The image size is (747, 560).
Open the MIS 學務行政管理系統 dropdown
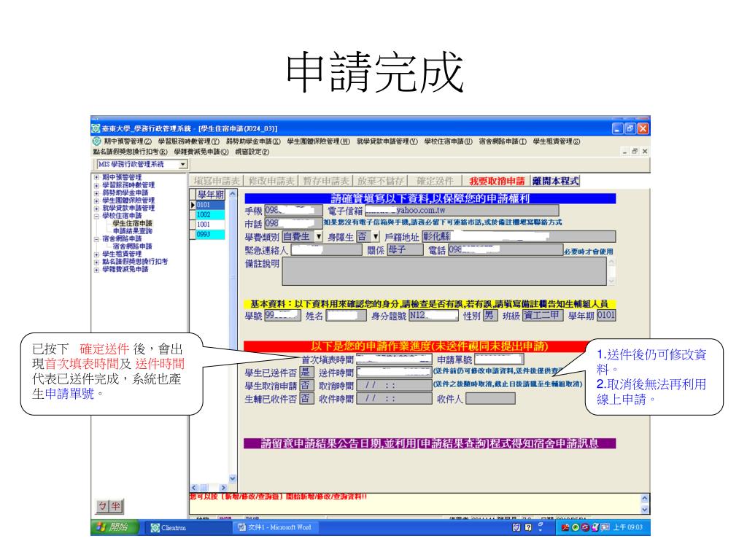pyautogui.click(x=183, y=164)
